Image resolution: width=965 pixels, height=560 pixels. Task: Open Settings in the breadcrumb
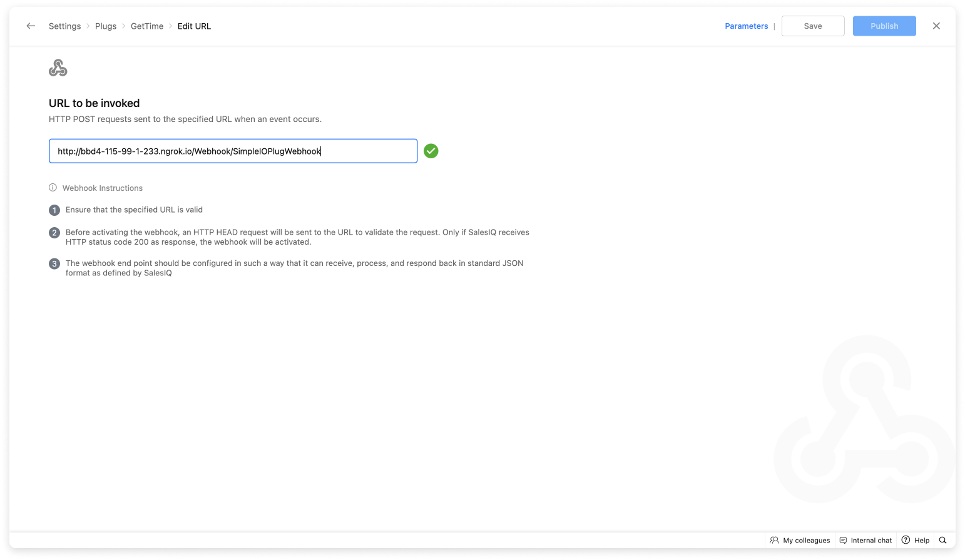[64, 26]
